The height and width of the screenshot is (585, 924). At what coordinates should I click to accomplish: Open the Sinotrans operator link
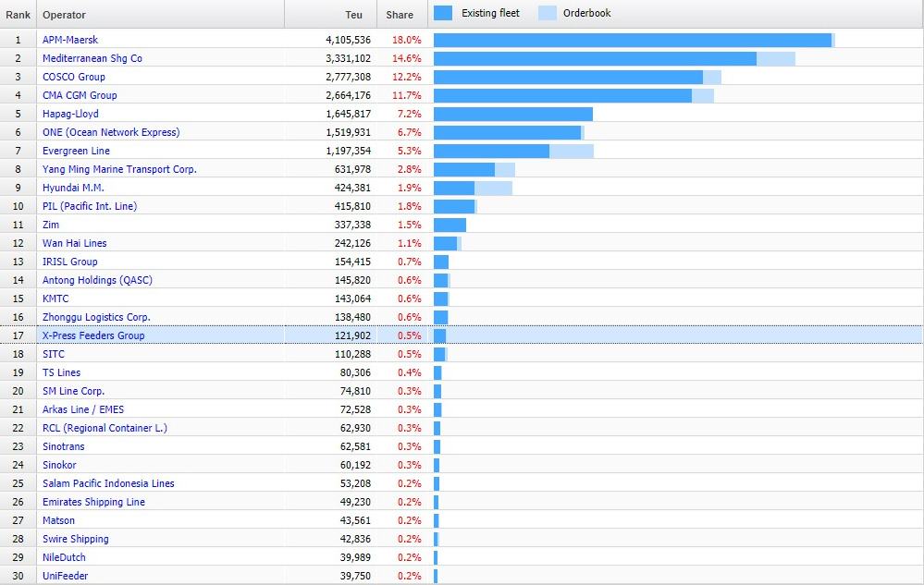tap(63, 446)
